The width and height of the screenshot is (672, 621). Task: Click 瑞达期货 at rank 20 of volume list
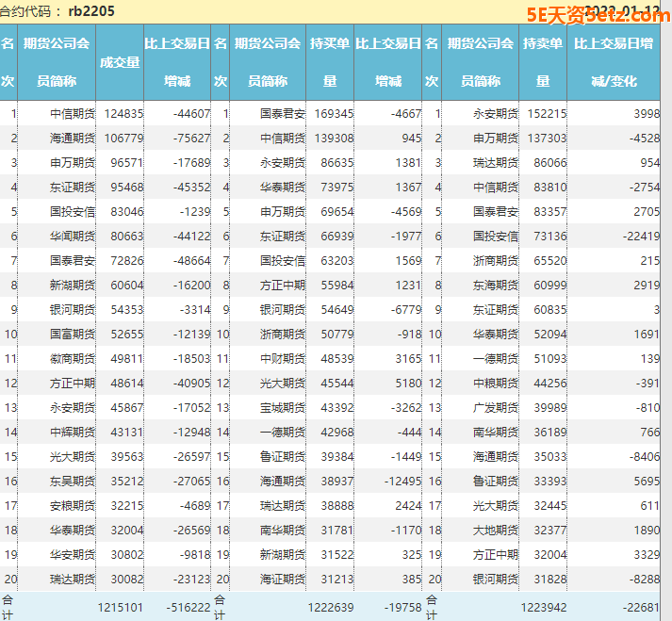(x=72, y=579)
